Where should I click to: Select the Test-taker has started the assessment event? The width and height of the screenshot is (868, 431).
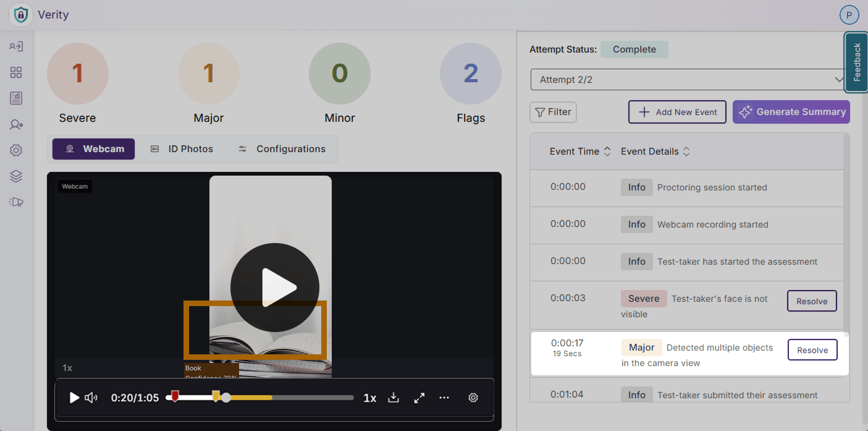[686, 262]
